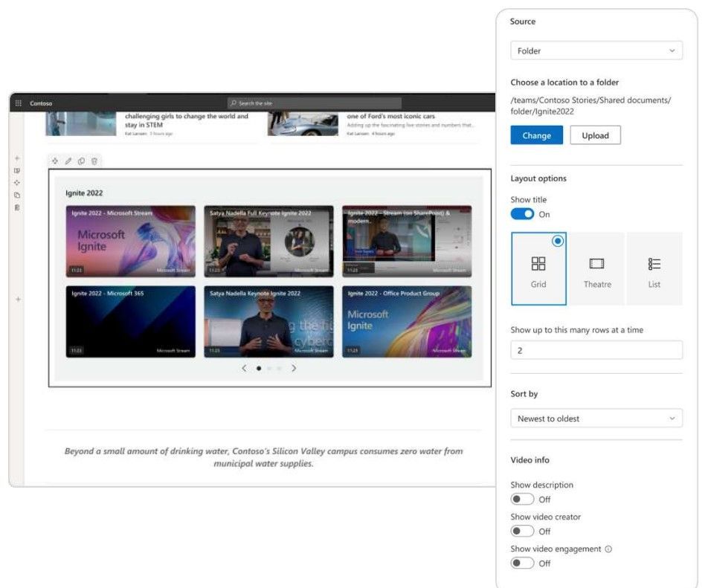Viewport: 711px width, 588px height.
Task: Click the STEM news thumbnail image
Action: tap(81, 123)
